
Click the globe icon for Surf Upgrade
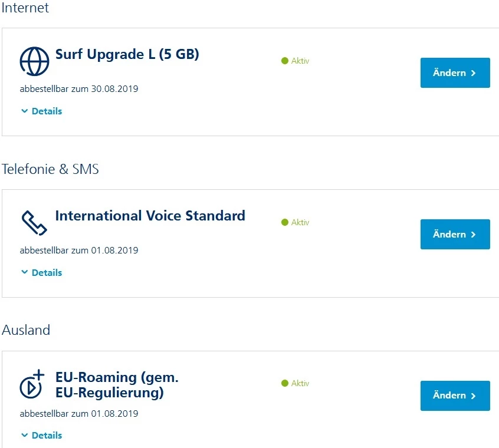34,60
